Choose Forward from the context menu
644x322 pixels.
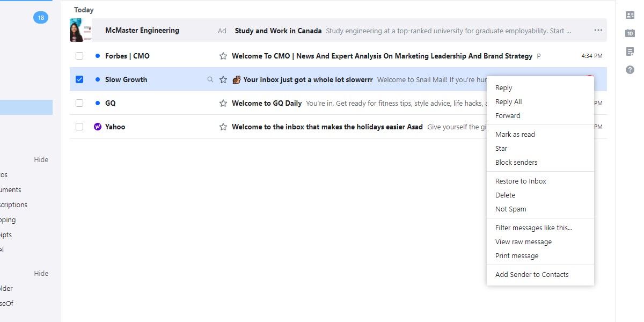tap(508, 115)
